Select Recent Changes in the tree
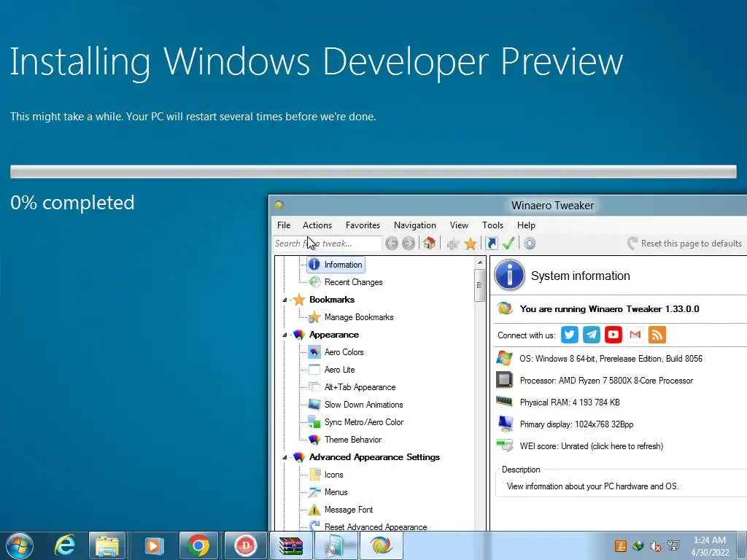 tap(354, 282)
